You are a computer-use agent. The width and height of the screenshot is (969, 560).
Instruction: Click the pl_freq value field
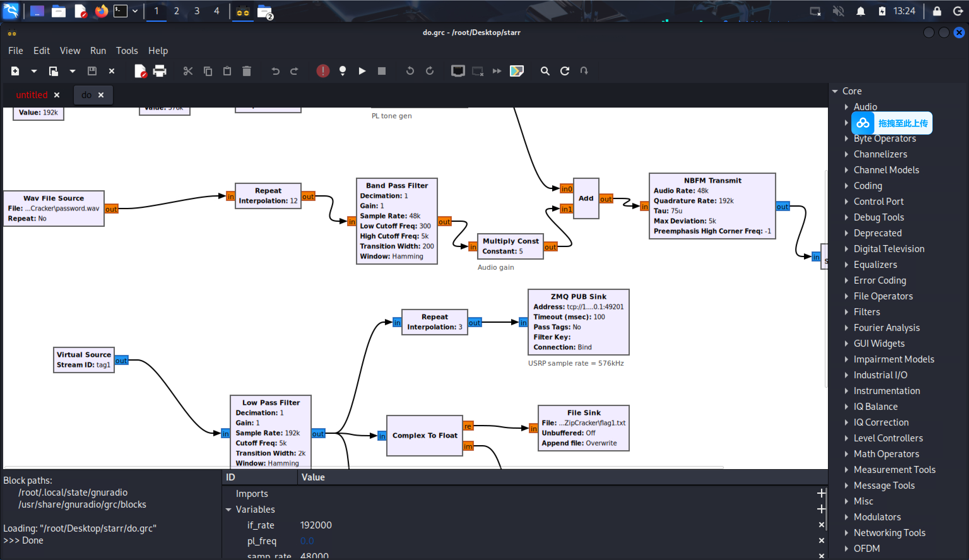[x=307, y=541]
